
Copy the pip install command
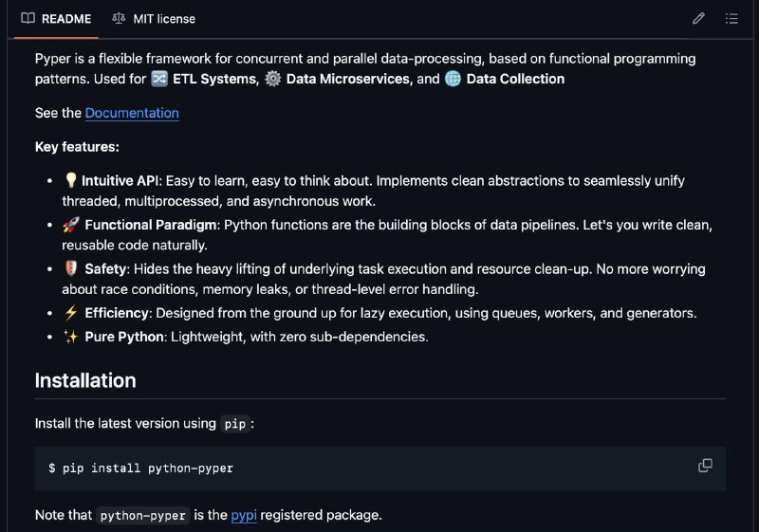pos(705,466)
